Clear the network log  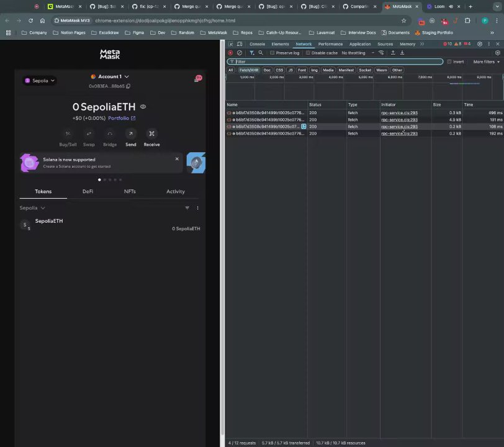240,53
